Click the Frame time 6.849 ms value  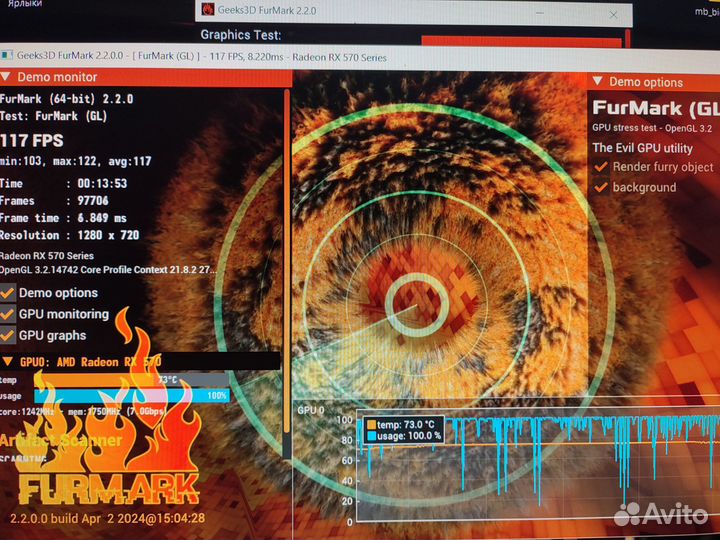(101, 218)
